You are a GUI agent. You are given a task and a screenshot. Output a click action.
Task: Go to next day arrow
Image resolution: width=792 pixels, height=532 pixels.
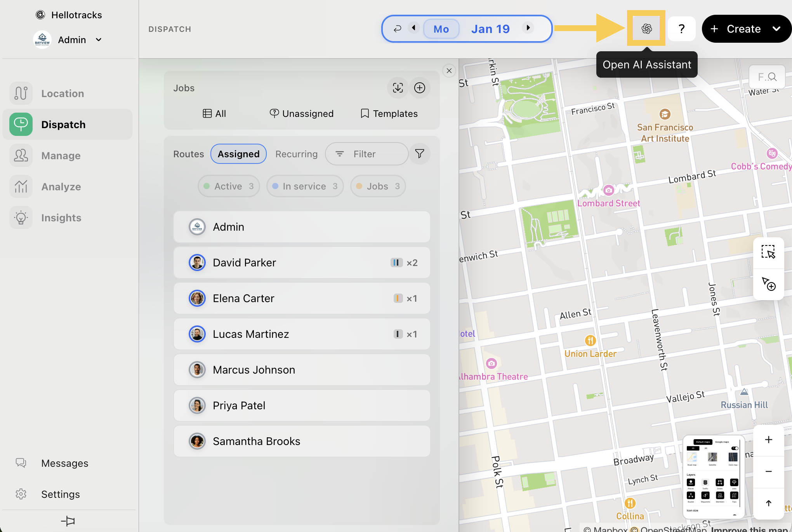(x=528, y=28)
